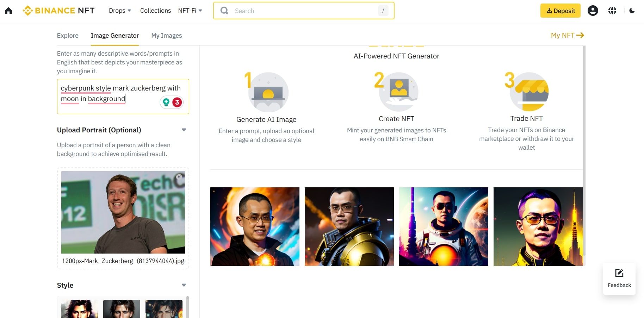Open the user account profile icon

pos(593,11)
